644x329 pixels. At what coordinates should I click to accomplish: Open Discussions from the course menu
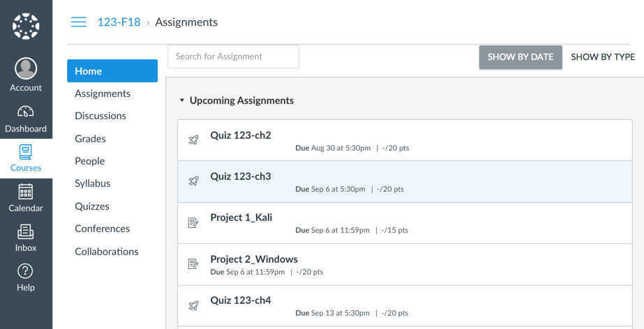pos(100,116)
